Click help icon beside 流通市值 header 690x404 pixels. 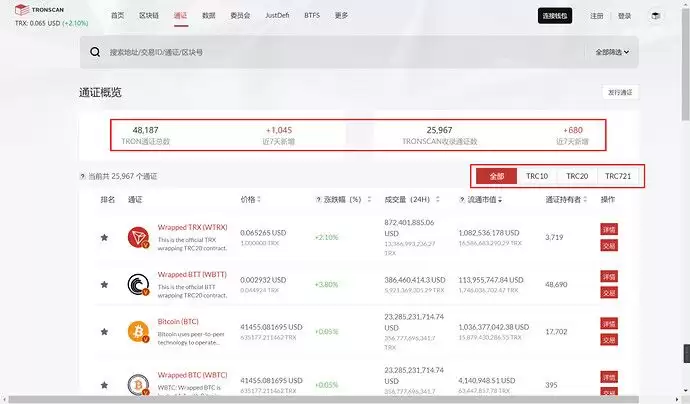pyautogui.click(x=462, y=199)
